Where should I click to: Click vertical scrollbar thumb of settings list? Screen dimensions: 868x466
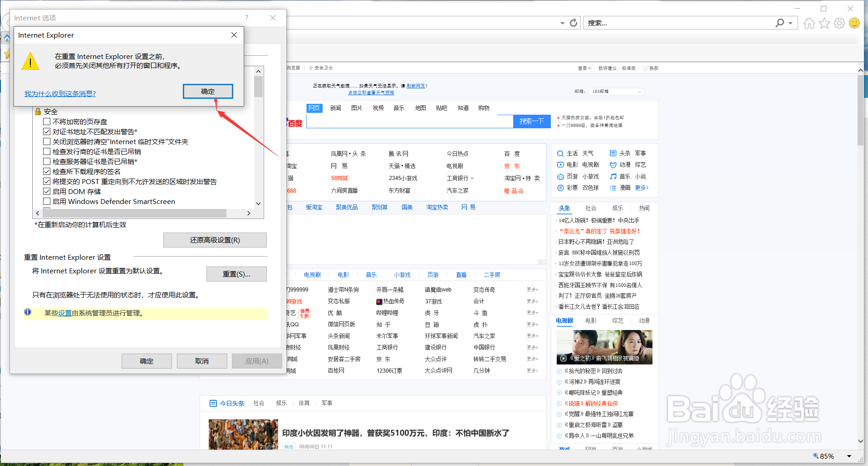click(258, 86)
